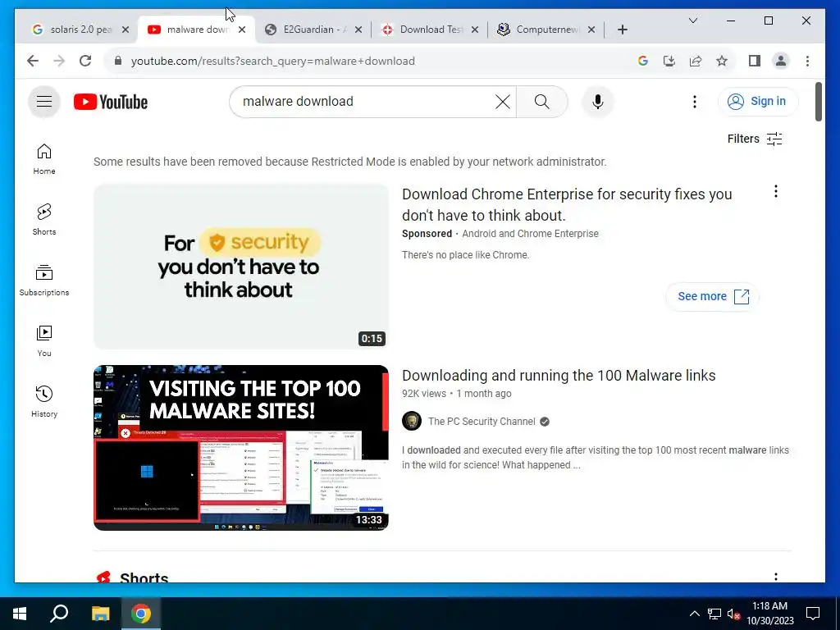Close the Computernews tab

591,30
